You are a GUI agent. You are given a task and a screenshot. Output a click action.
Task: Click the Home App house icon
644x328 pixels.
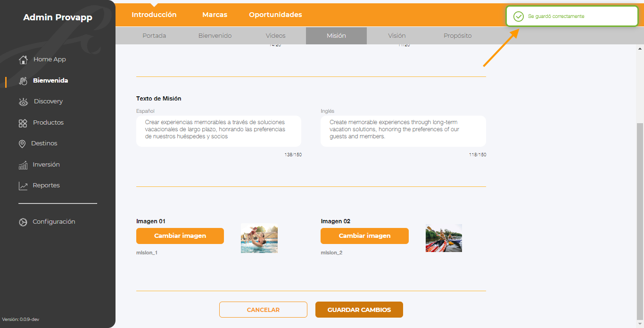(x=23, y=59)
